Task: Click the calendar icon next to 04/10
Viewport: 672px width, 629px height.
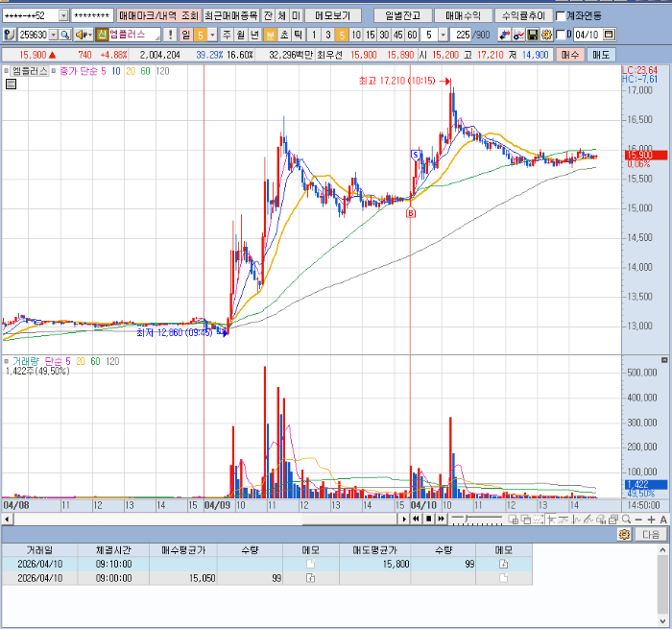Action: (x=610, y=35)
